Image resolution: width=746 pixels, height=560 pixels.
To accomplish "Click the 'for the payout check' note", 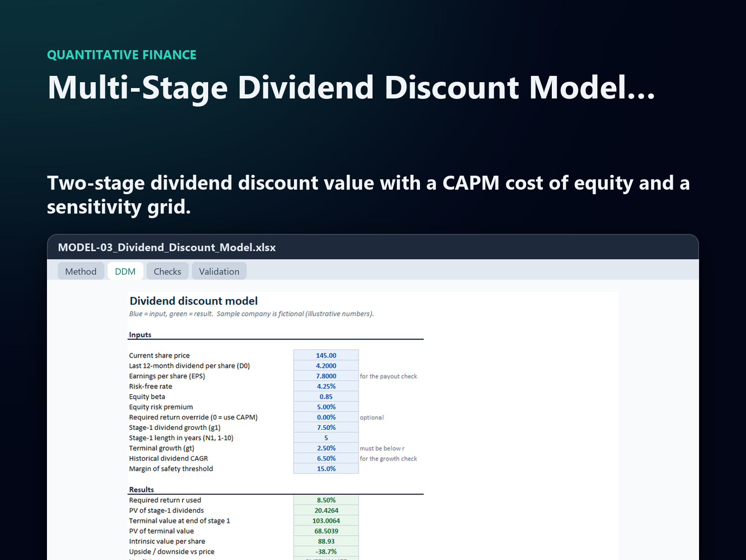I will 388,376.
